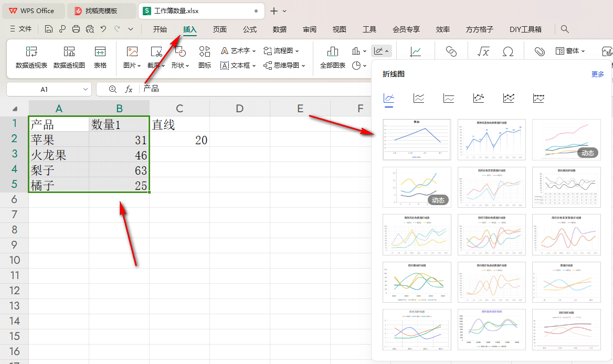This screenshot has height=364, width=613.
Task: Click the paperclip attachment icon
Action: point(540,51)
